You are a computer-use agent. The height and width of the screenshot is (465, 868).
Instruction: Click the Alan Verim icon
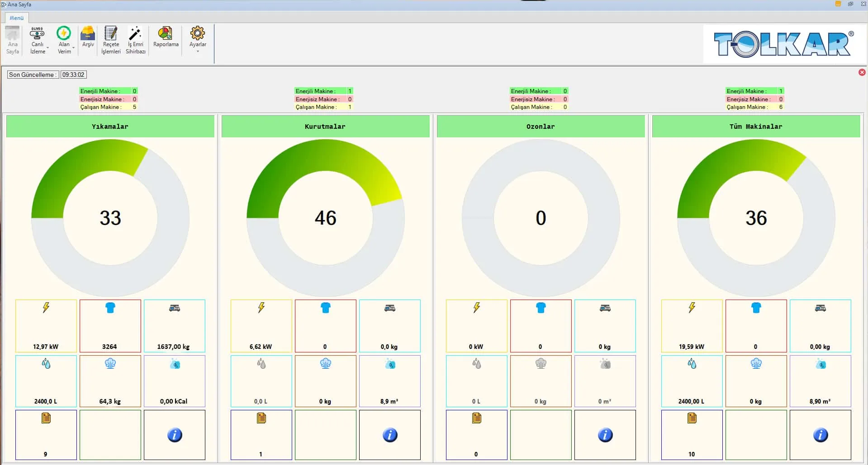64,33
